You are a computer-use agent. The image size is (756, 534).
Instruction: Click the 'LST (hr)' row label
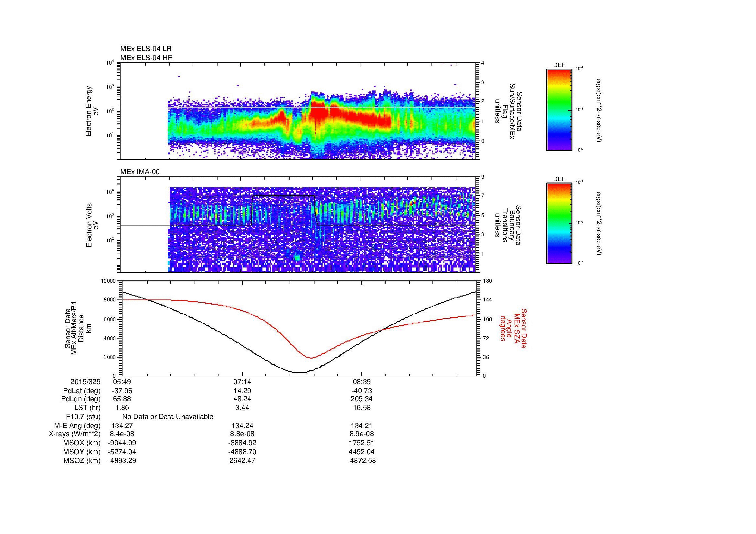pos(88,408)
